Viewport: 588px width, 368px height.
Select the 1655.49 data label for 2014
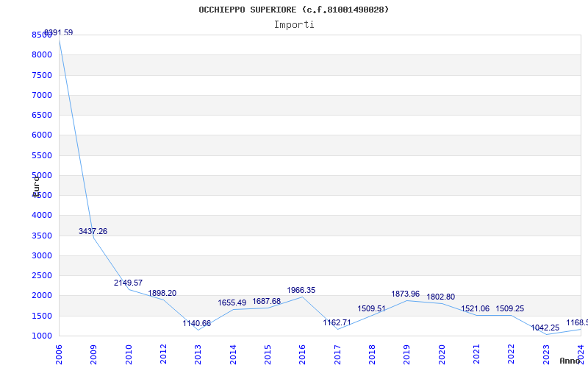tap(232, 302)
